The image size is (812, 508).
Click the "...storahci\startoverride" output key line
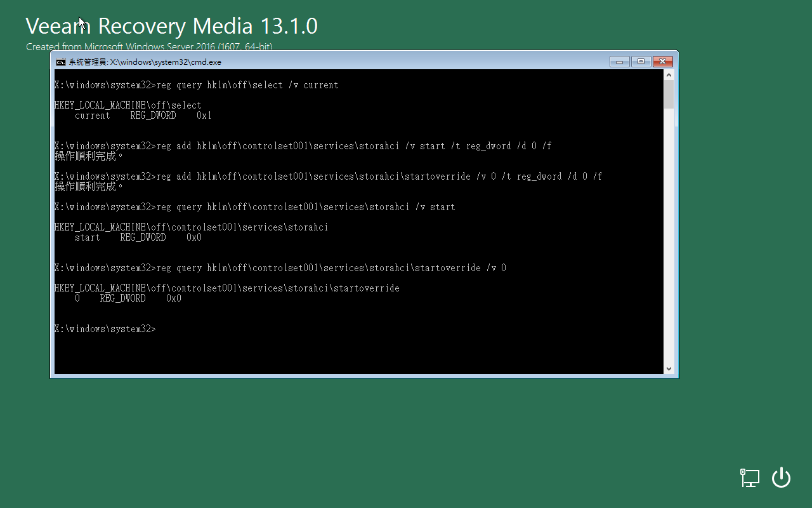[x=227, y=288]
